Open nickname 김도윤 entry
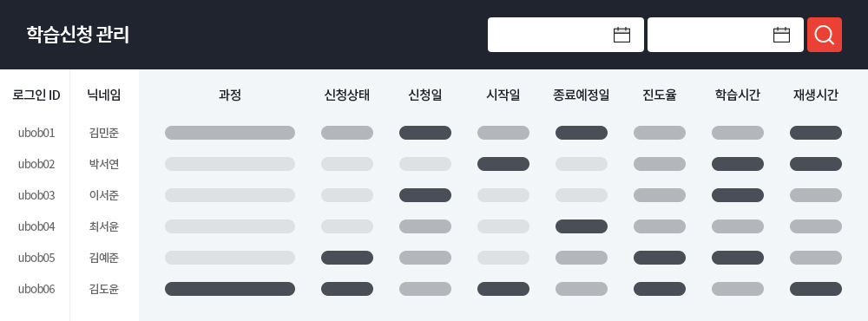Image resolution: width=868 pixels, height=321 pixels. (x=103, y=289)
